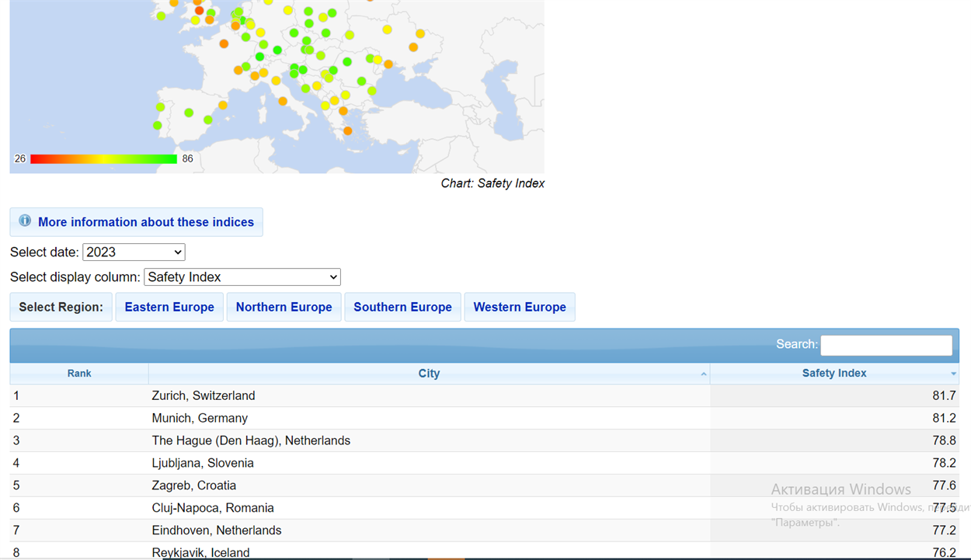The height and width of the screenshot is (560, 971).
Task: Sort table by the Rank column header
Action: 79,374
